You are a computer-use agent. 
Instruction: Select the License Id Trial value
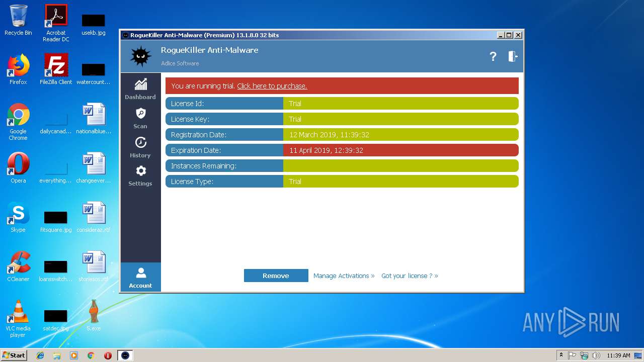pyautogui.click(x=295, y=104)
